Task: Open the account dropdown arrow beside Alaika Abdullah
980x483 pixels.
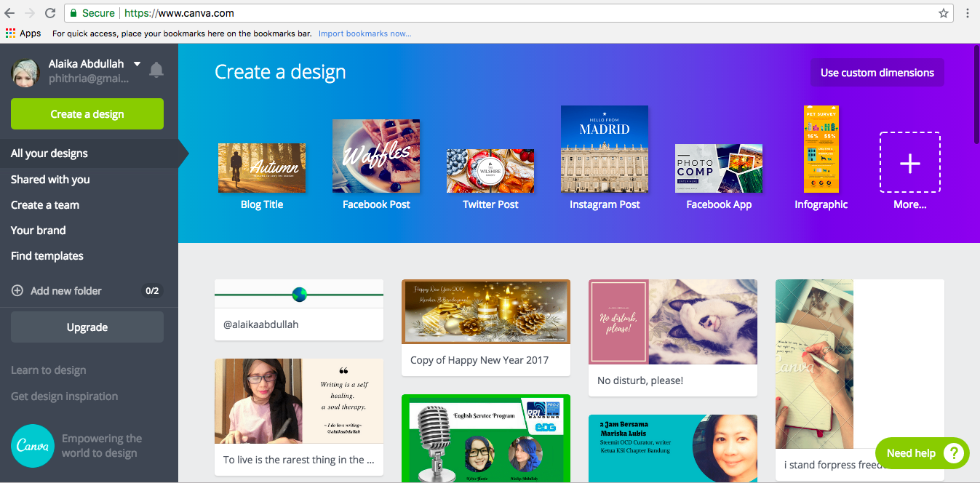Action: click(137, 64)
